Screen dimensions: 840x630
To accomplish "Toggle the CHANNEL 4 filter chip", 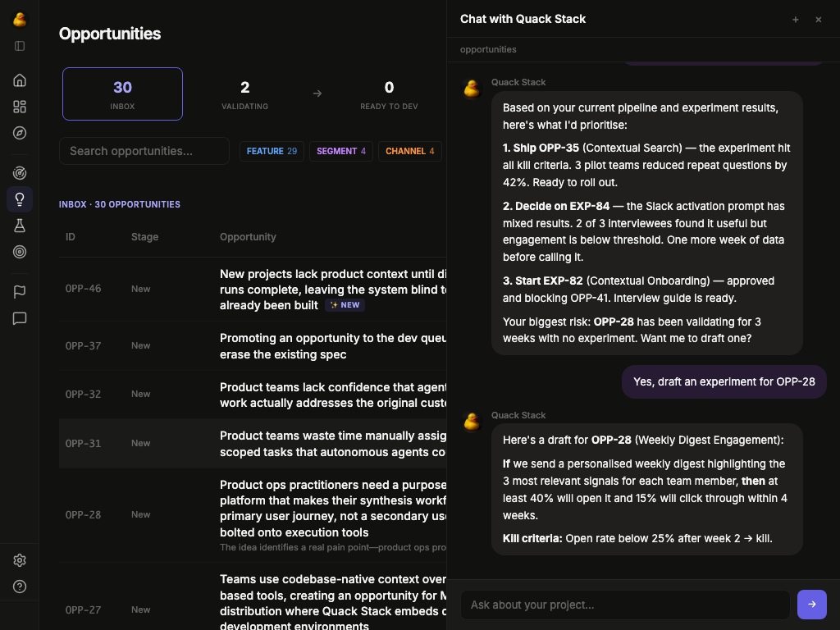I will click(410, 151).
